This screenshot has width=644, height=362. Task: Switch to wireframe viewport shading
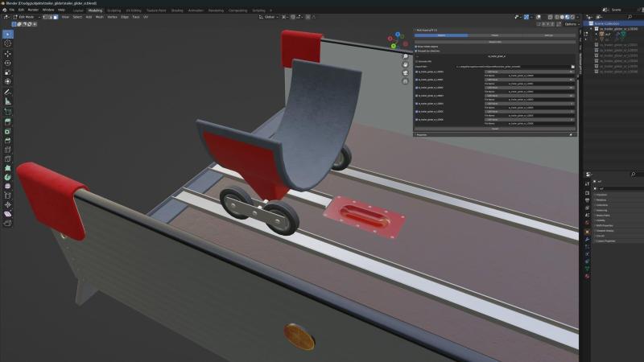pos(557,17)
